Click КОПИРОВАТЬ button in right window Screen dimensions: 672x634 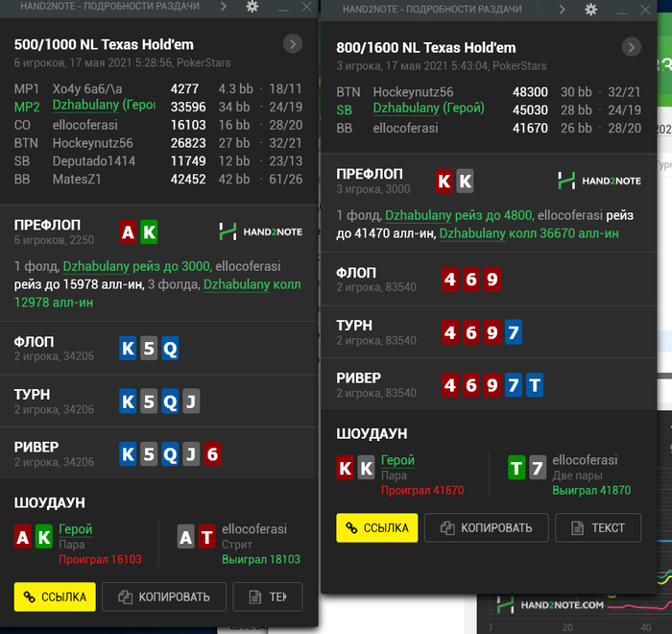pos(487,527)
